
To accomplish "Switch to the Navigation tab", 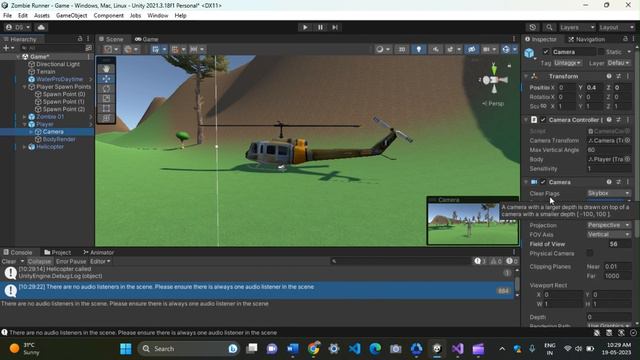I will (x=587, y=39).
